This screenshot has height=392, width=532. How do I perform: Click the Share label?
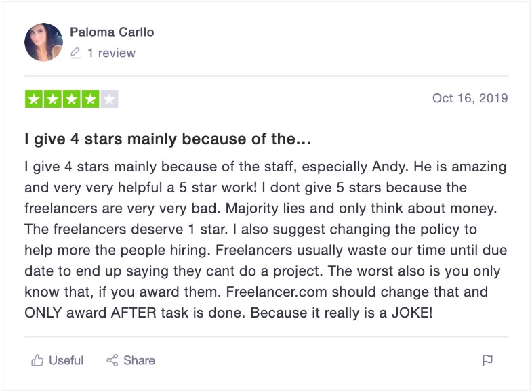[x=139, y=360]
